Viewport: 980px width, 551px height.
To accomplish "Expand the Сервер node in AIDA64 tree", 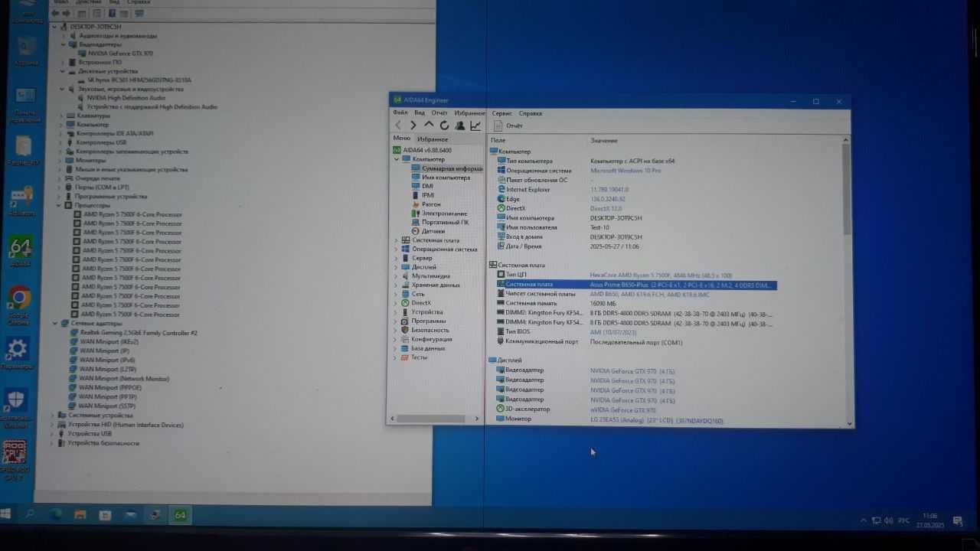I will [x=397, y=258].
